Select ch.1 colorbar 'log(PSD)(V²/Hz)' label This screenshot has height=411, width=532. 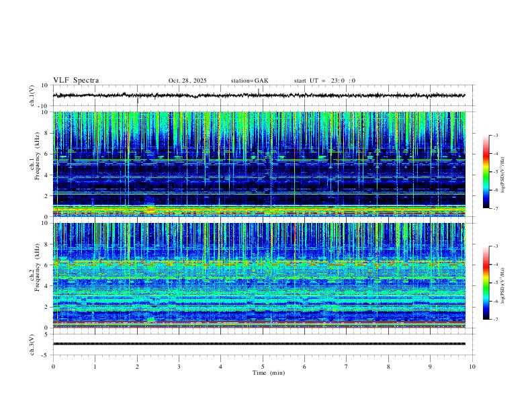502,175
